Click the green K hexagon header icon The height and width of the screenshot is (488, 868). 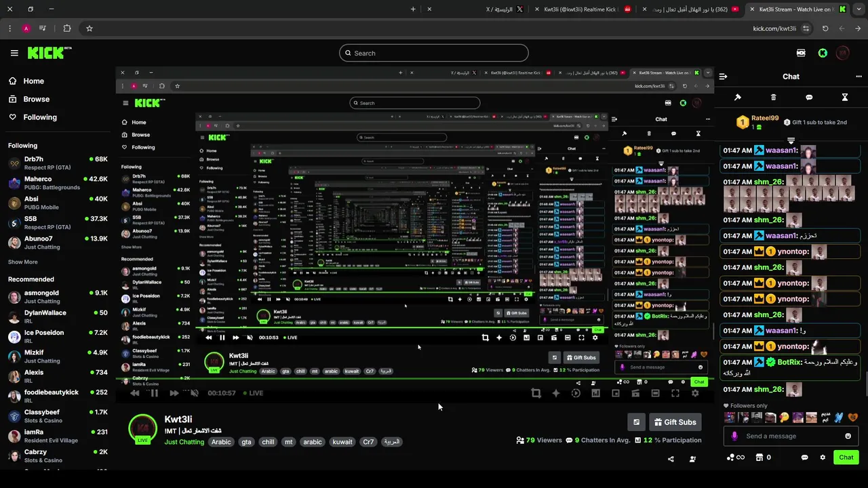coord(823,53)
